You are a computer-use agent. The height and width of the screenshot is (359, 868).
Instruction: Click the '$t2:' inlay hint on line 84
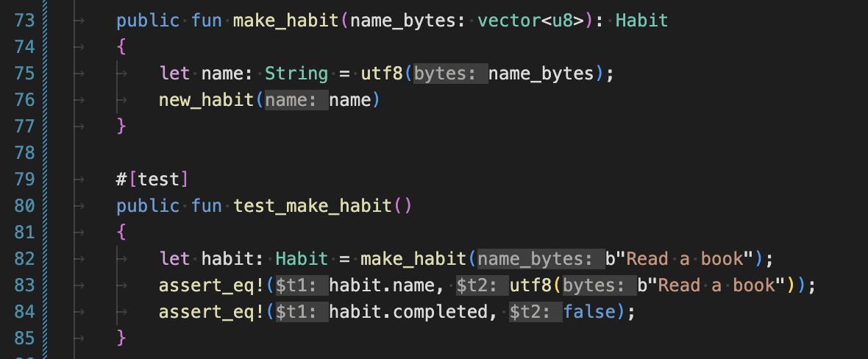click(x=536, y=312)
